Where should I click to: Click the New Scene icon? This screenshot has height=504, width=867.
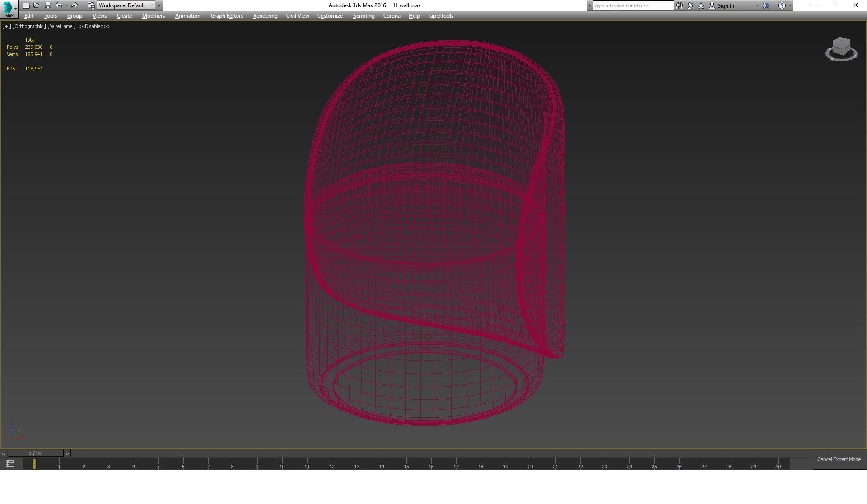point(26,5)
